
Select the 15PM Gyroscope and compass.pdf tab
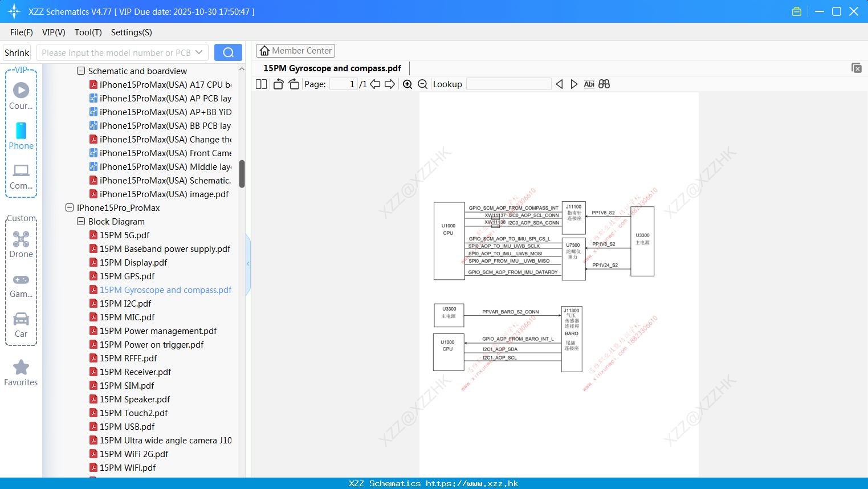[332, 68]
